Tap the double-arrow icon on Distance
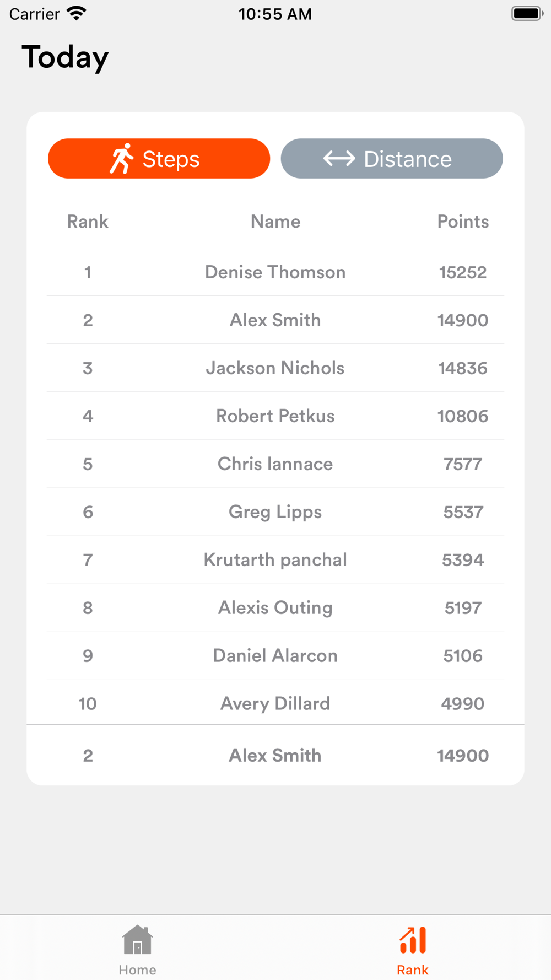551x980 pixels. click(x=339, y=159)
